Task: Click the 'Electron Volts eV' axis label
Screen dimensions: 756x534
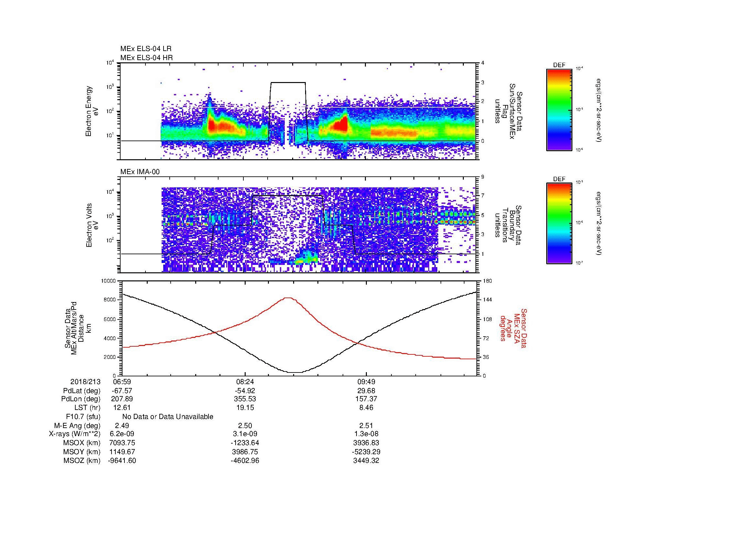Action: click(92, 225)
